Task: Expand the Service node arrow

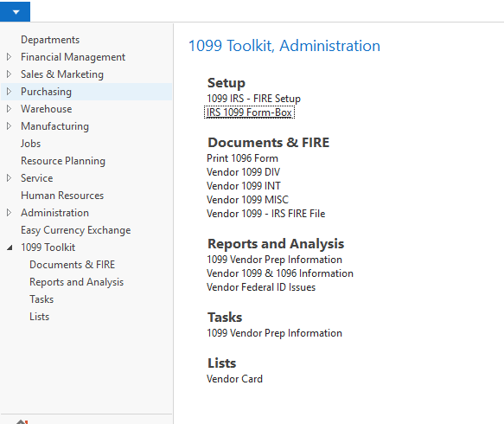Action: click(x=9, y=178)
